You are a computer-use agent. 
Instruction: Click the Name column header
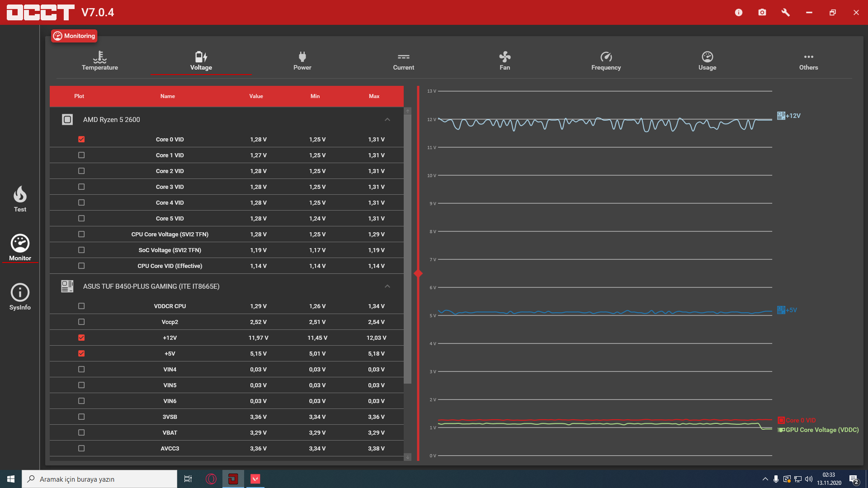168,96
